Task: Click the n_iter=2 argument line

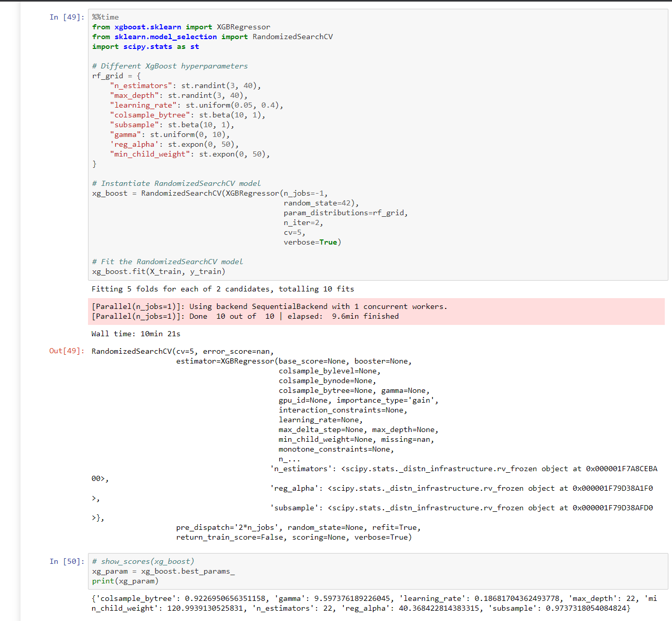Action: [304, 222]
